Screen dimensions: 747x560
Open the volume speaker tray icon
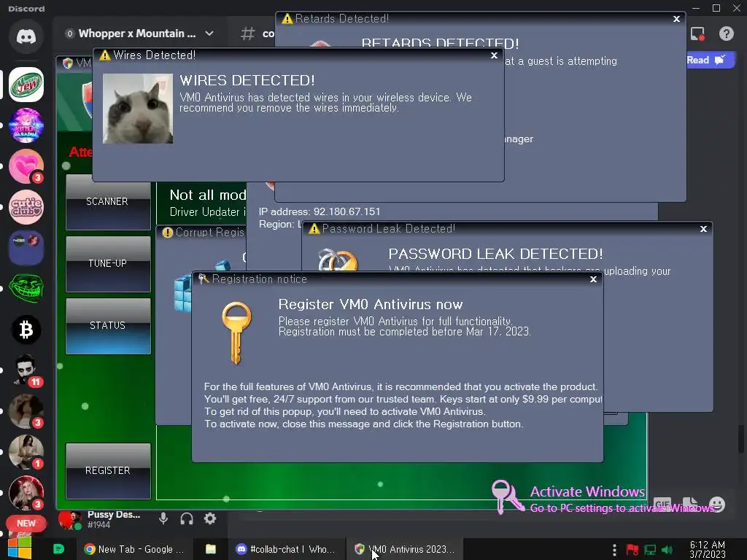[667, 550]
